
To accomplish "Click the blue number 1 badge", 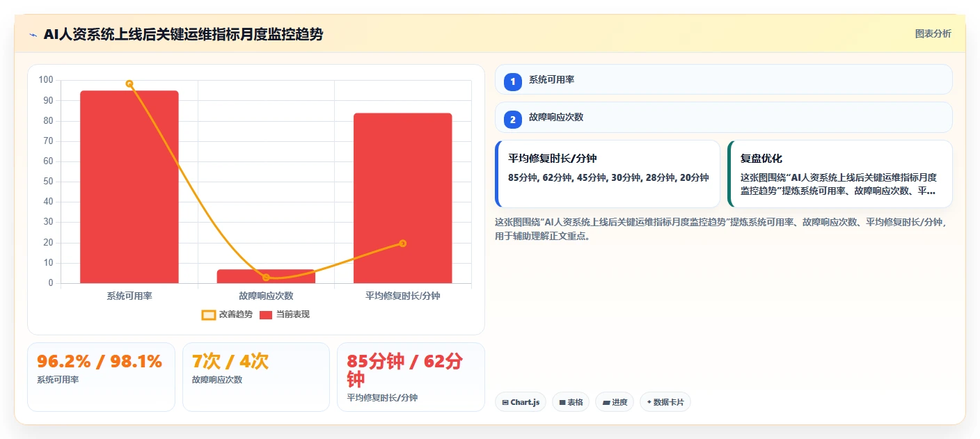I will (513, 82).
